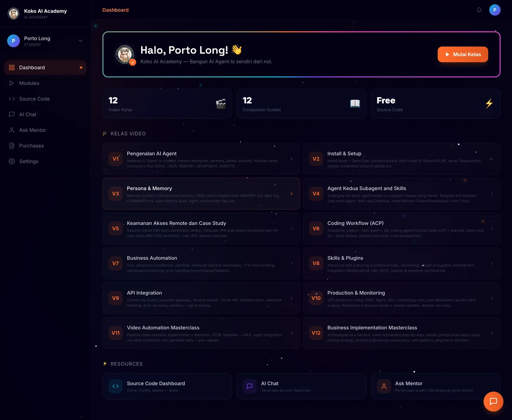Expand the Porto Long account dropdown
Image resolution: width=512 pixels, height=420 pixels.
(81, 41)
